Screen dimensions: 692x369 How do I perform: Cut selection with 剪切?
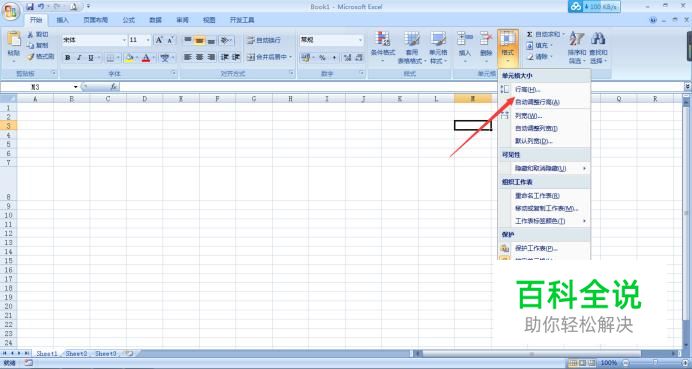(x=38, y=34)
